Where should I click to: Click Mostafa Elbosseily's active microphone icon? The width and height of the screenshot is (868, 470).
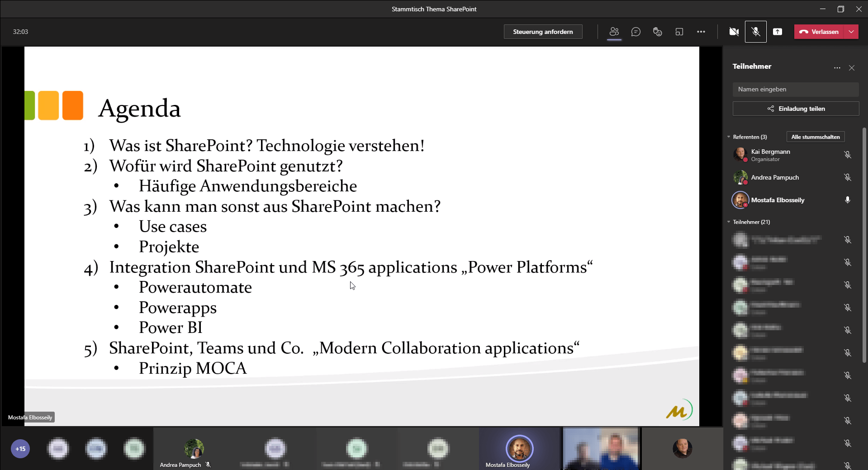pos(848,200)
